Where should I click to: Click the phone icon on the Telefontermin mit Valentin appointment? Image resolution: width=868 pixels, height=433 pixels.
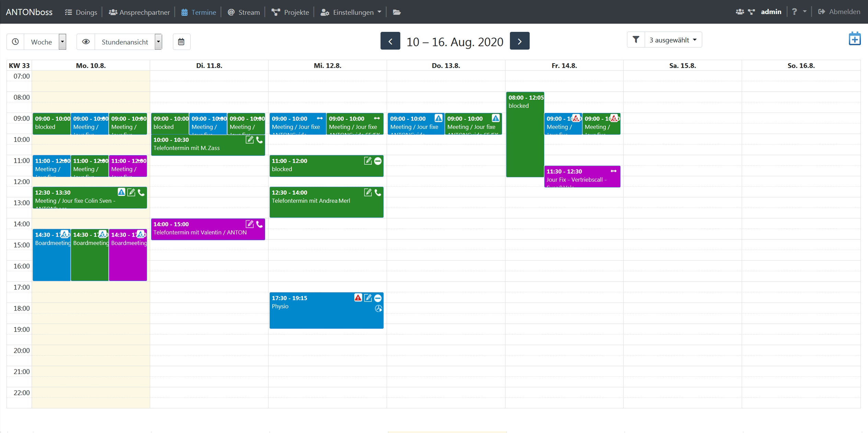tap(260, 224)
